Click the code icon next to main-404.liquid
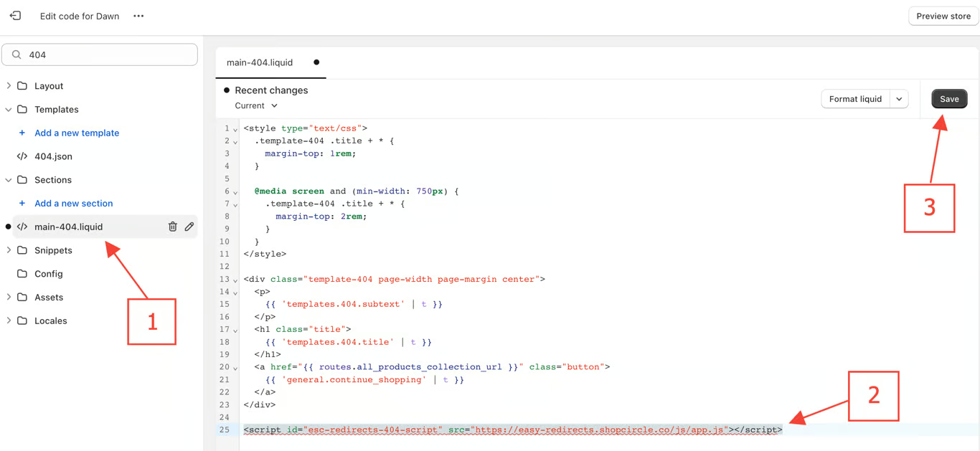 [x=22, y=227]
